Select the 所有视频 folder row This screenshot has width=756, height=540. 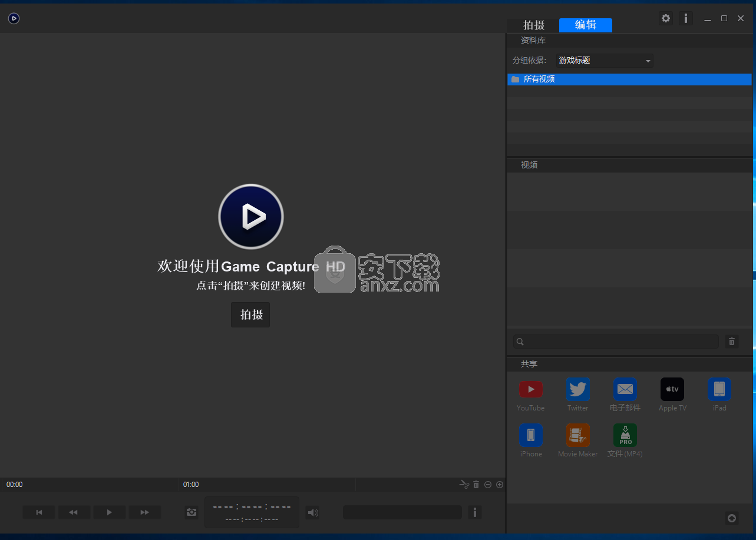(629, 79)
